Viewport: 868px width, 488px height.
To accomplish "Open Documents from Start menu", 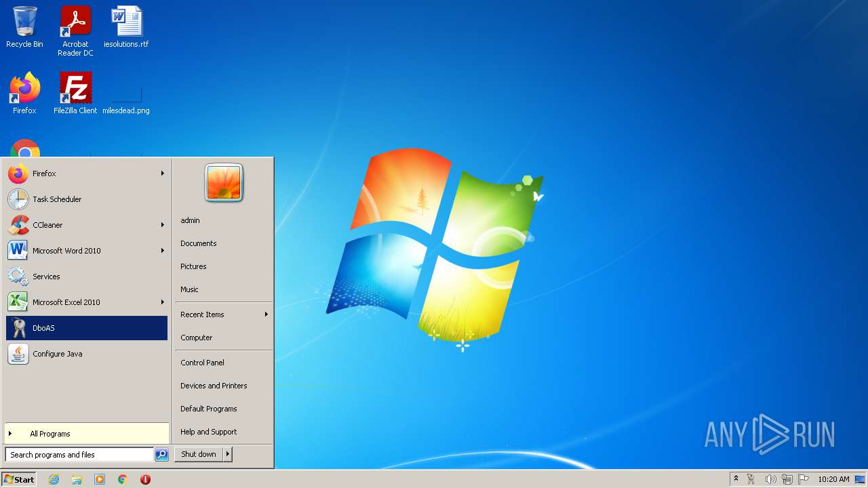I will pos(199,243).
